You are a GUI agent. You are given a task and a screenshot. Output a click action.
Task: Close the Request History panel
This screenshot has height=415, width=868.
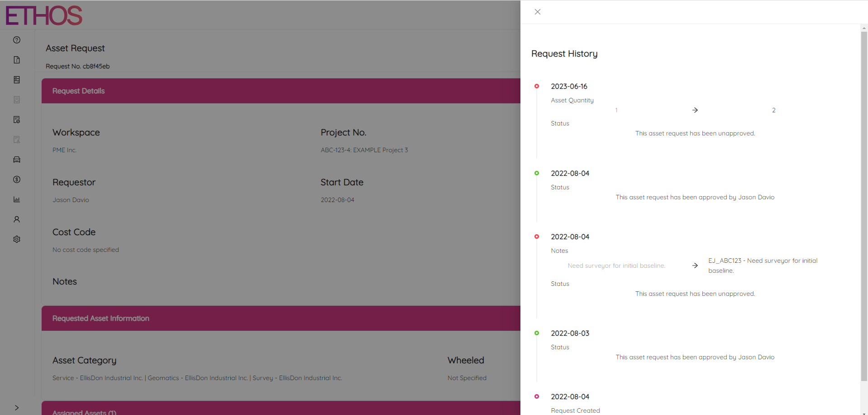point(537,12)
